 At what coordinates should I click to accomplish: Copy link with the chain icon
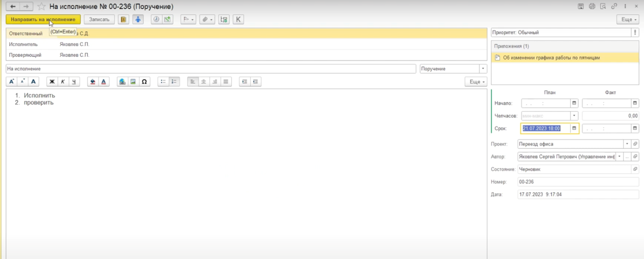coord(614,6)
